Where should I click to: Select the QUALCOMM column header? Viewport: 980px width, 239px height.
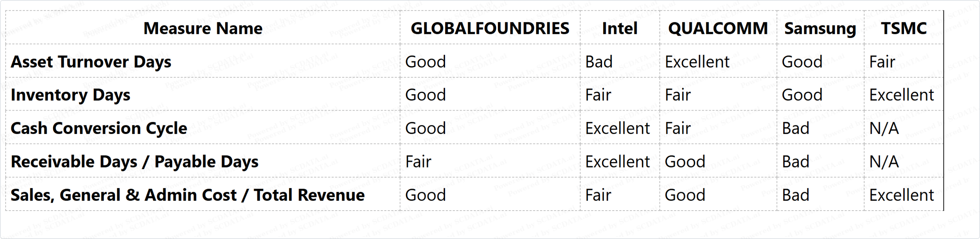pos(718,28)
